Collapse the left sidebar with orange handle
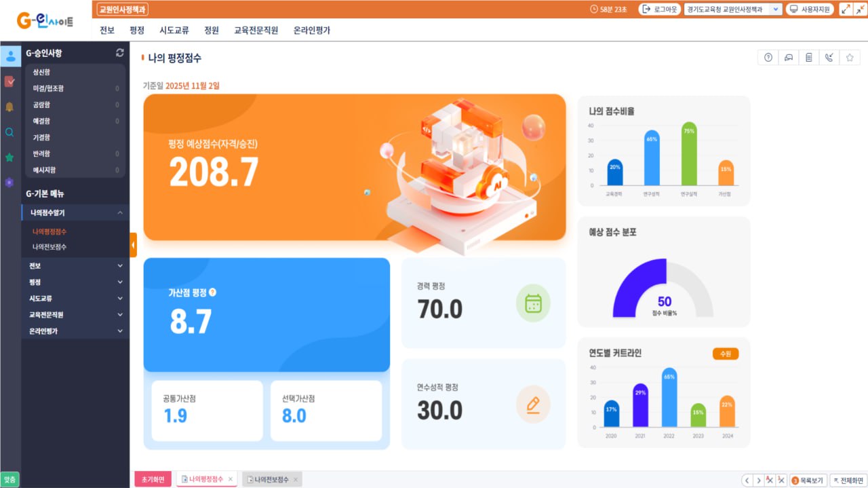Viewport: 868px width, 488px height. (x=133, y=244)
